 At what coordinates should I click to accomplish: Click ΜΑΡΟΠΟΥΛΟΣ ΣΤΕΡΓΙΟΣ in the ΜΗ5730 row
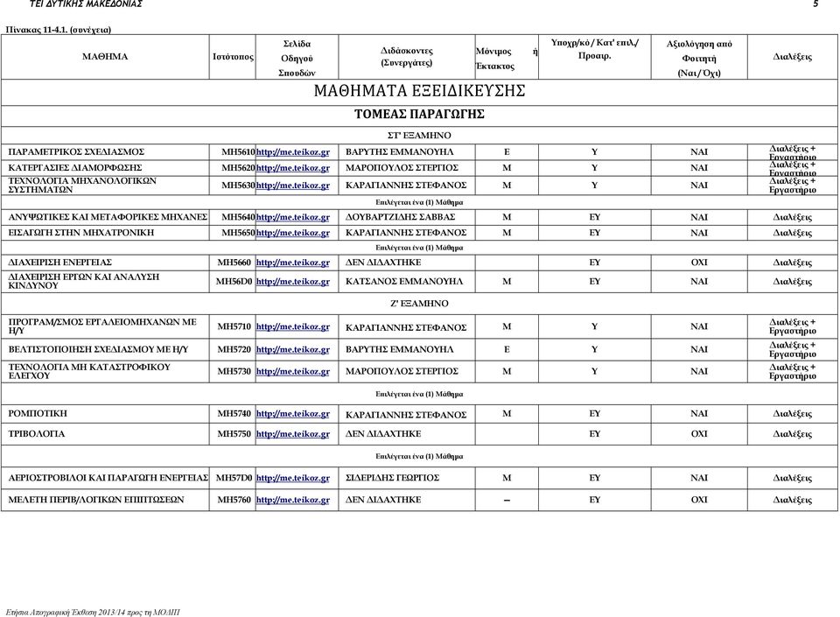coord(402,372)
